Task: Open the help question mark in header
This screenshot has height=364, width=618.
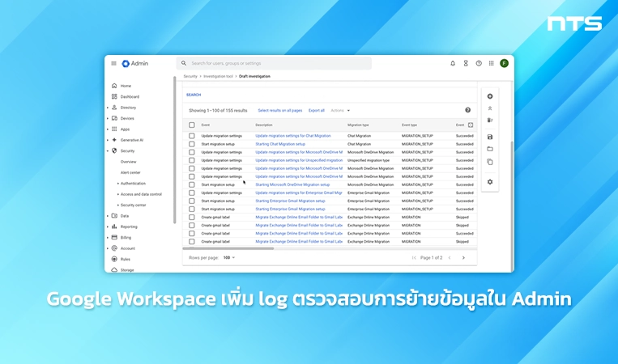Action: pos(479,63)
